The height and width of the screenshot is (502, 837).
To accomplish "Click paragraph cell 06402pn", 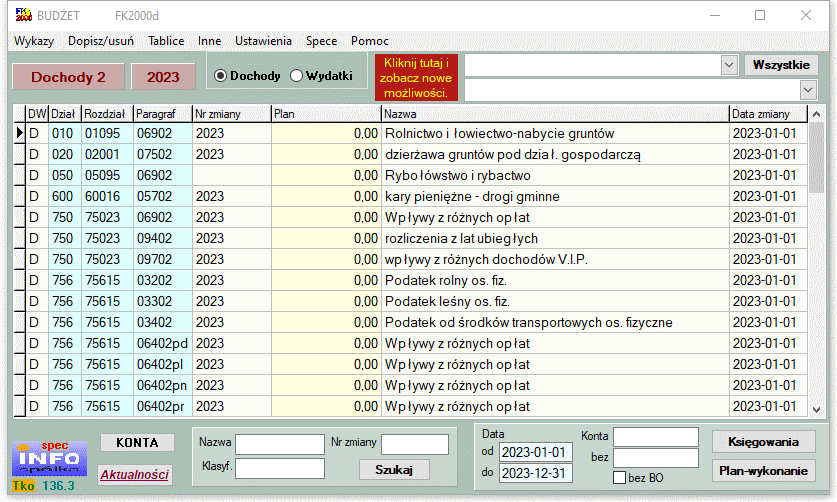I will tap(162, 386).
